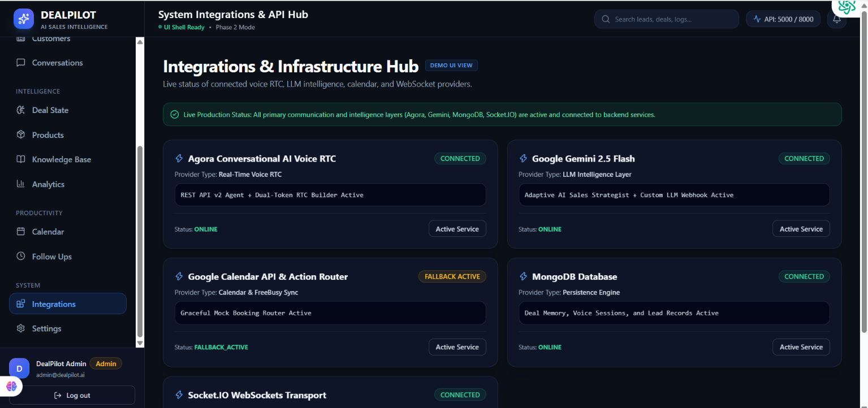Click 'Deal Memory, Voice Sessions' description text
Image resolution: width=868 pixels, height=408 pixels.
tap(621, 313)
